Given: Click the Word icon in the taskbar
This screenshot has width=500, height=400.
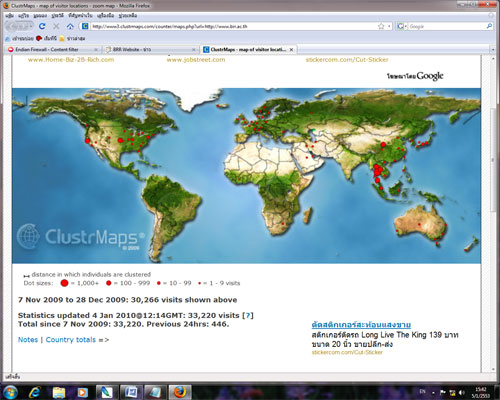Looking at the screenshot, I should pos(131,392).
